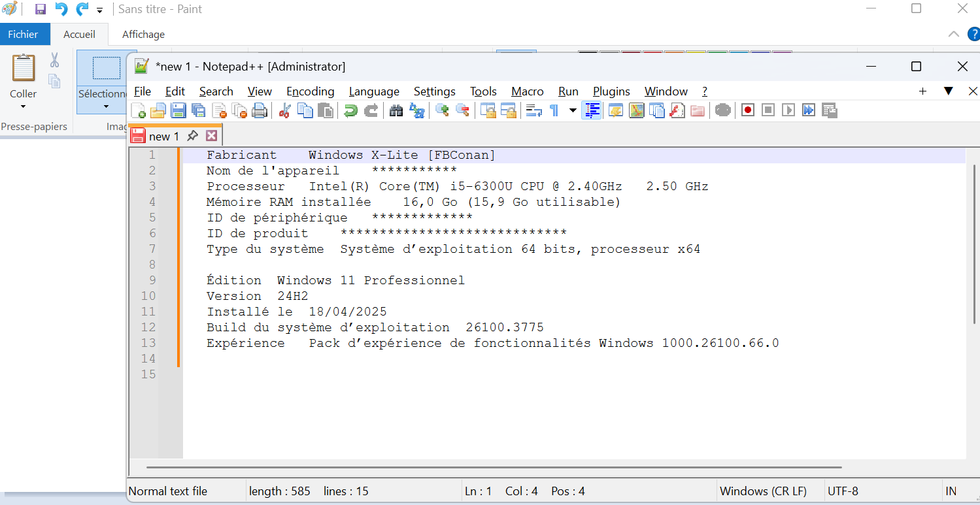Open Find with the binoculars icon

point(396,110)
